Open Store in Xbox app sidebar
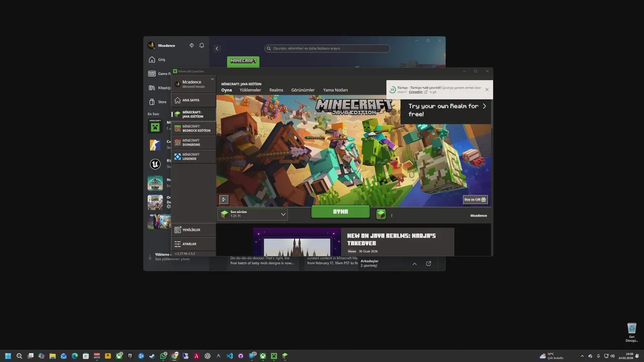 158,102
